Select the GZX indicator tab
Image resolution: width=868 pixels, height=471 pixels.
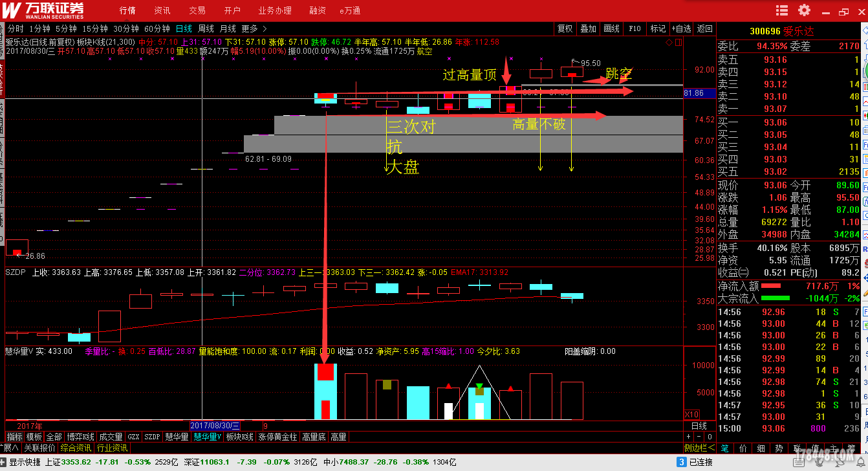click(x=133, y=437)
